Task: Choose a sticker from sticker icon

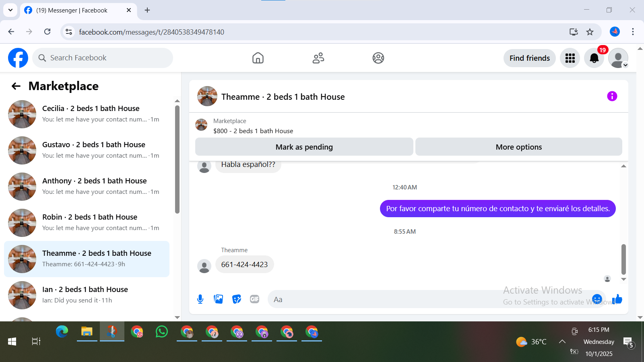Action: tap(237, 299)
